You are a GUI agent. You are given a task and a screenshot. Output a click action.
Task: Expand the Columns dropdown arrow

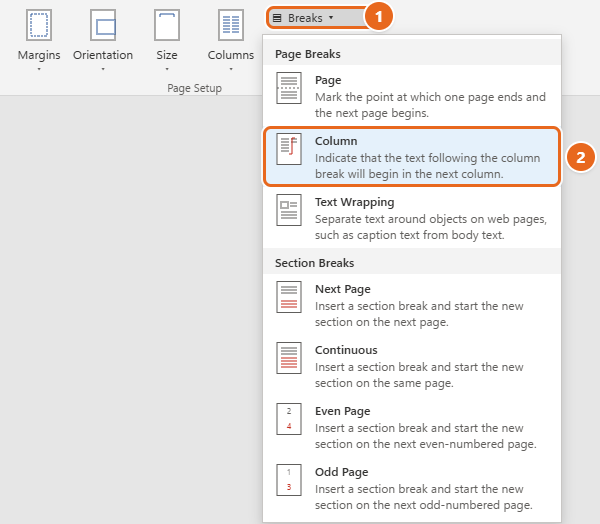pos(231,69)
